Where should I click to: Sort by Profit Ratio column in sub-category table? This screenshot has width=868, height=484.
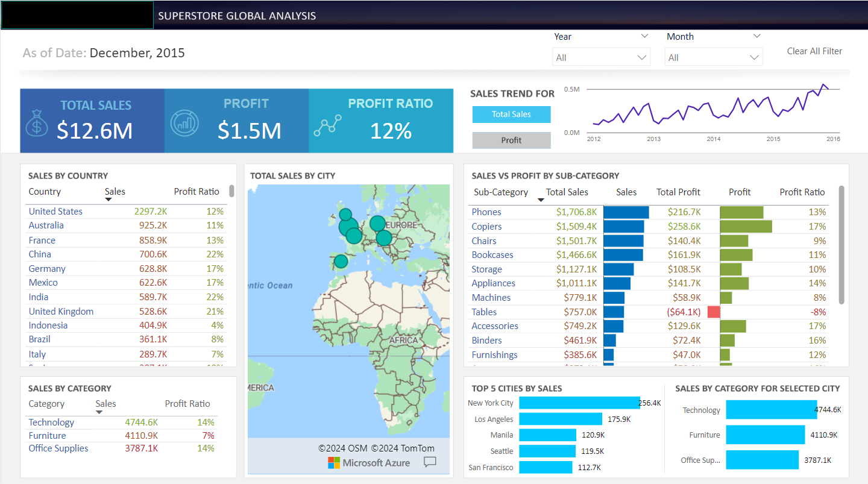click(x=802, y=192)
